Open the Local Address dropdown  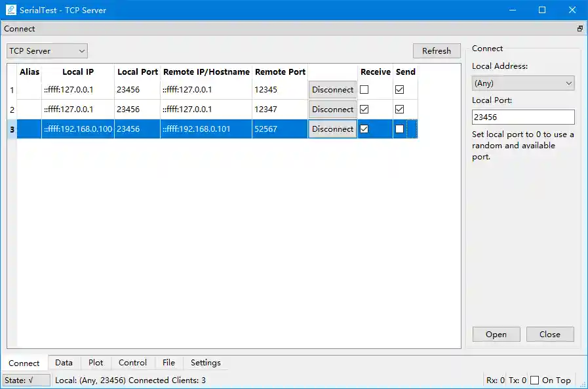point(522,83)
